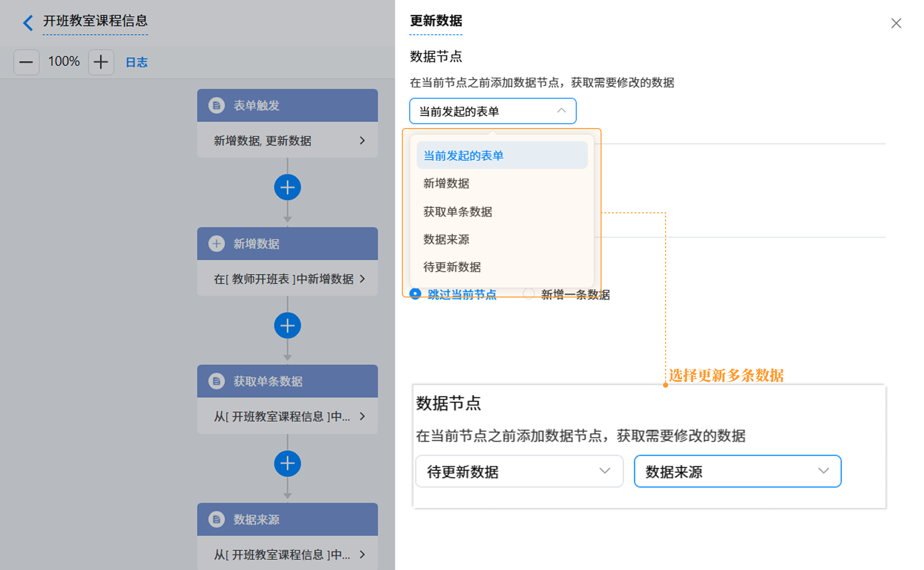The image size is (924, 570).
Task: Open the 待更新数据 dropdown
Action: pos(519,471)
